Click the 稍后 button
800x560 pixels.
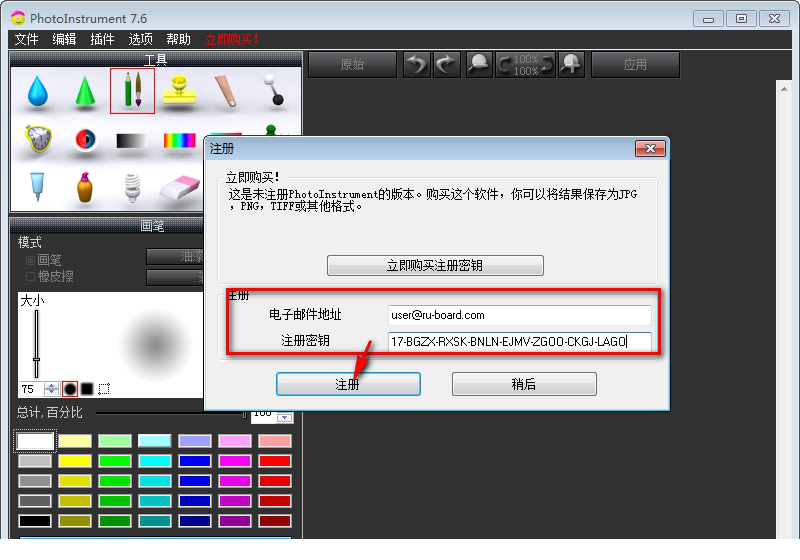point(524,384)
